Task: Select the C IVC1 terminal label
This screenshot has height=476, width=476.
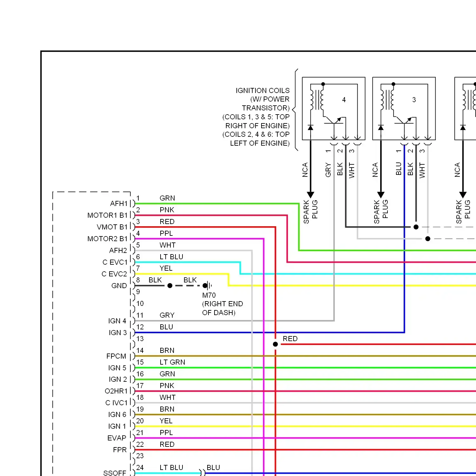Action: click(116, 403)
